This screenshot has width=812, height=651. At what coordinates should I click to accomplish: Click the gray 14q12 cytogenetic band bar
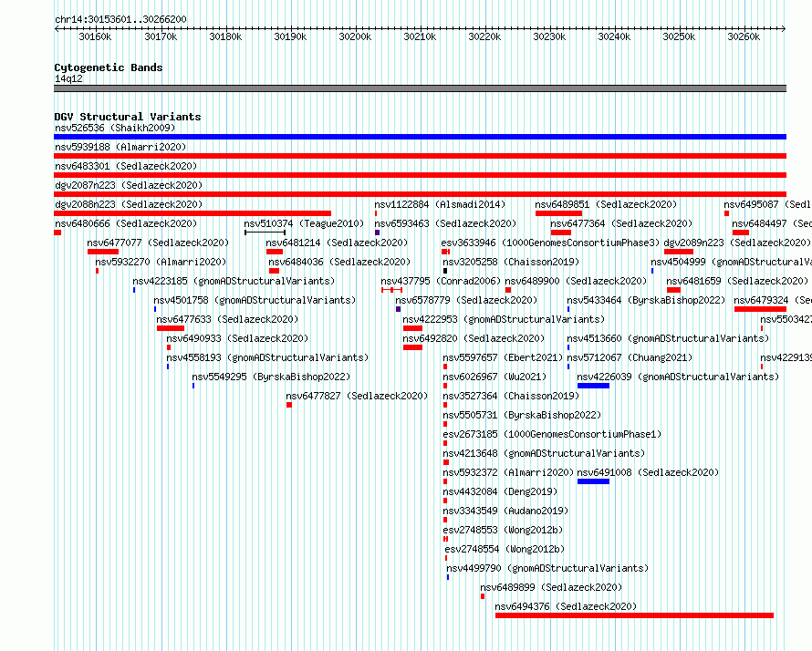click(420, 89)
